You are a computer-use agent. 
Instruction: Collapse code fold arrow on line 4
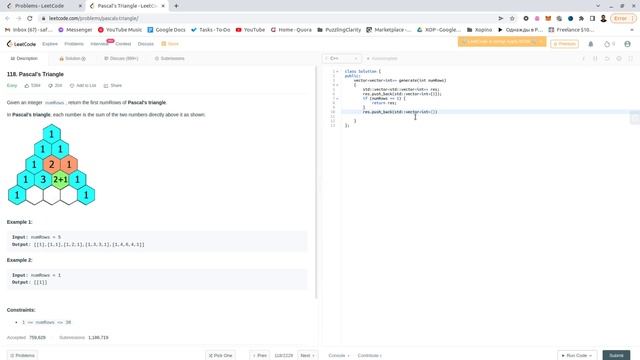pyautogui.click(x=337, y=85)
